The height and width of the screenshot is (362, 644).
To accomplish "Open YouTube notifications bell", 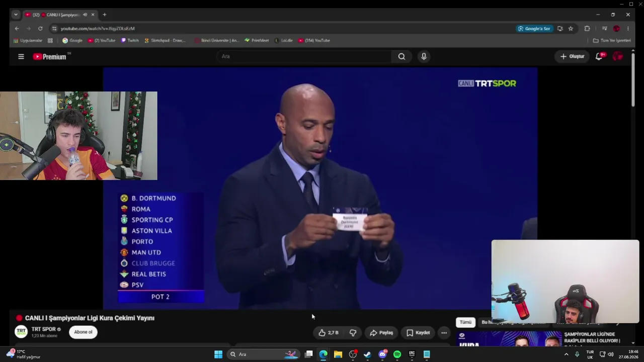I will pyautogui.click(x=599, y=56).
